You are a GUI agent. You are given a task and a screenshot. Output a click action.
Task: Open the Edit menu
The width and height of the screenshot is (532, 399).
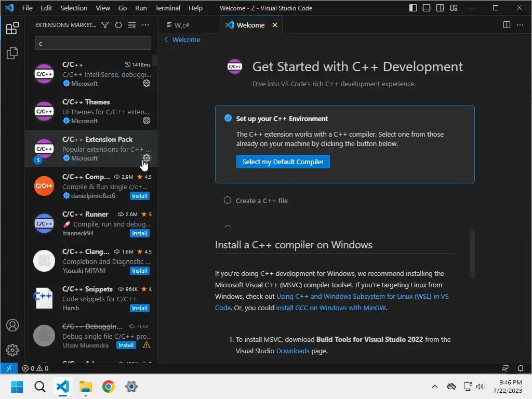tap(46, 8)
